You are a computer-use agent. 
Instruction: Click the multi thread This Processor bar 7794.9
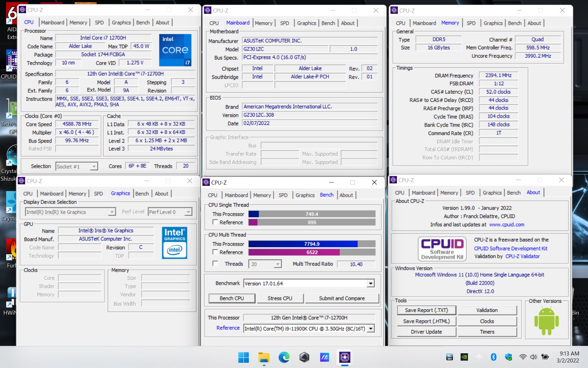pos(312,244)
